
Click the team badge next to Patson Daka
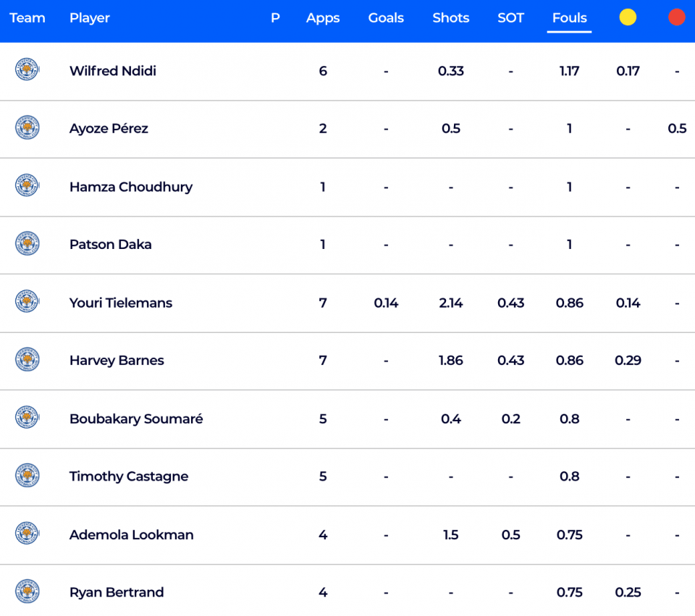[27, 244]
